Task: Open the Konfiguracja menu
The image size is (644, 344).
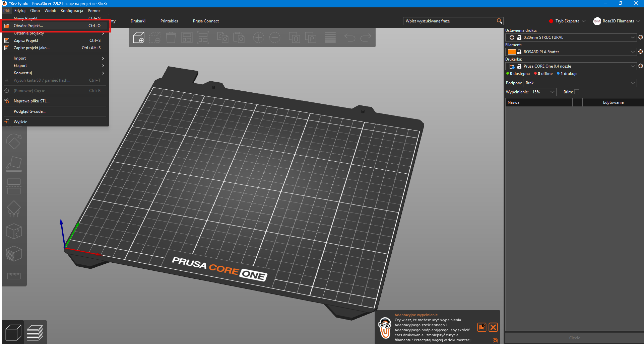Action: pyautogui.click(x=72, y=11)
